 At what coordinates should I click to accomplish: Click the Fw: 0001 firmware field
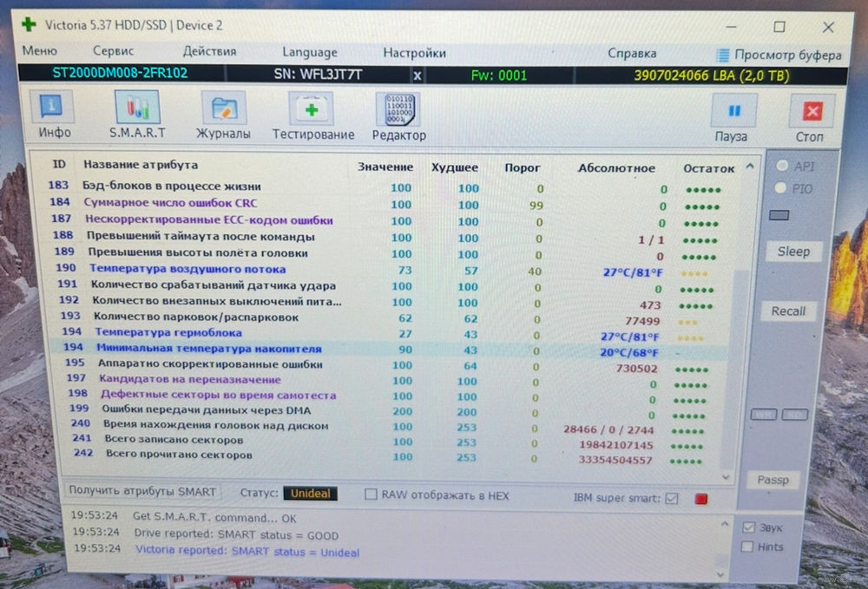click(x=499, y=75)
